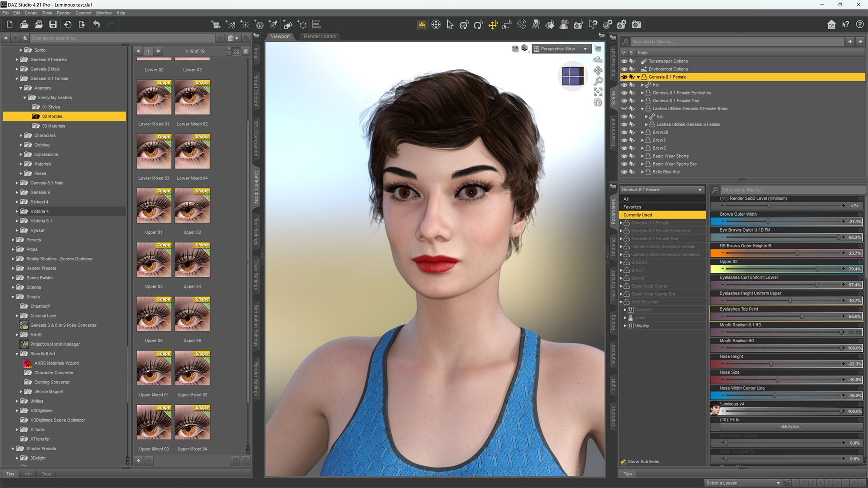Viewport: 868px width, 488px height.
Task: Open the Genesis 8.1 Female parameters dropdown
Action: 661,190
